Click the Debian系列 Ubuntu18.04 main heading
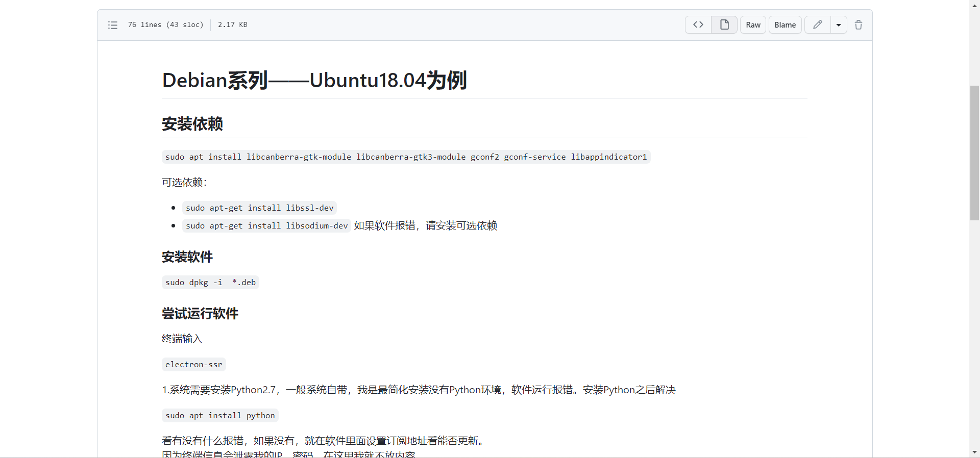 point(314,81)
